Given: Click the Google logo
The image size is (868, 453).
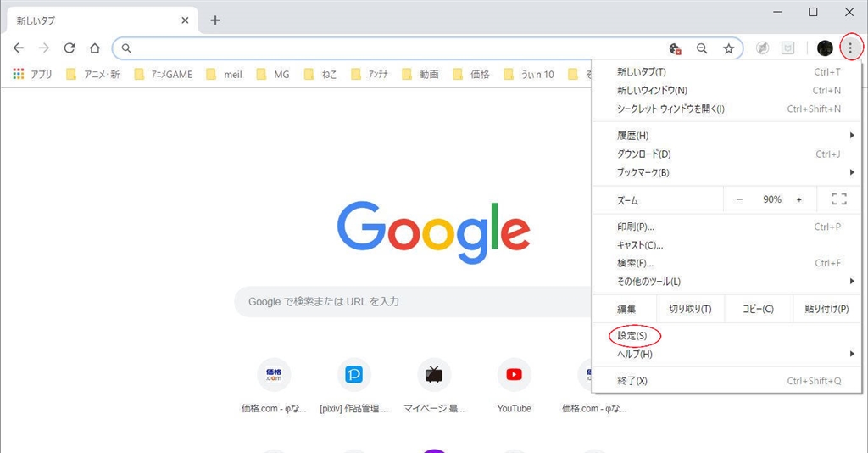Looking at the screenshot, I should click(434, 232).
